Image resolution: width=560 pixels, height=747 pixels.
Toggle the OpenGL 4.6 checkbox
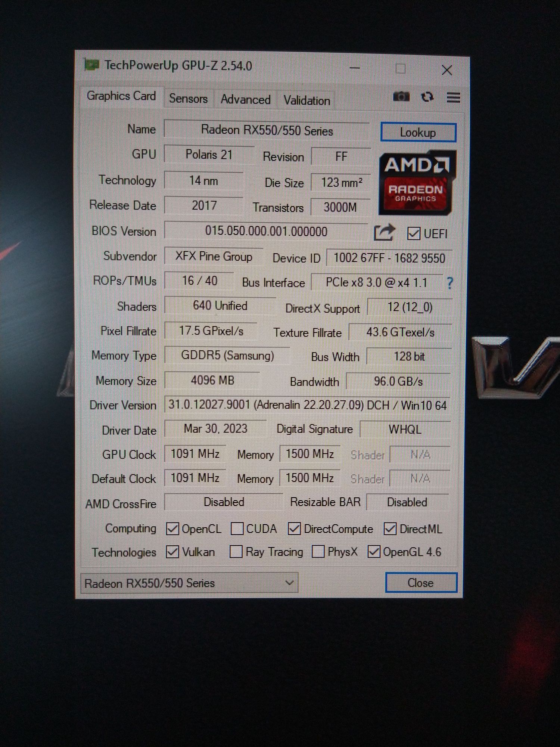click(374, 552)
